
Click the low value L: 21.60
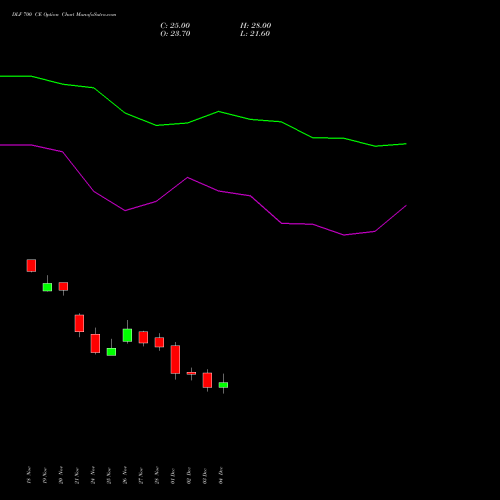click(255, 34)
